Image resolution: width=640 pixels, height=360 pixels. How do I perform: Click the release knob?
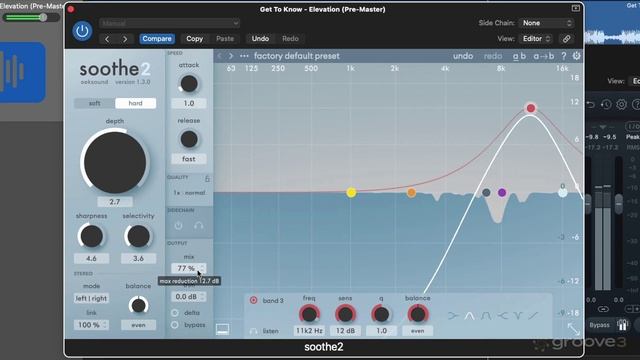tap(189, 139)
